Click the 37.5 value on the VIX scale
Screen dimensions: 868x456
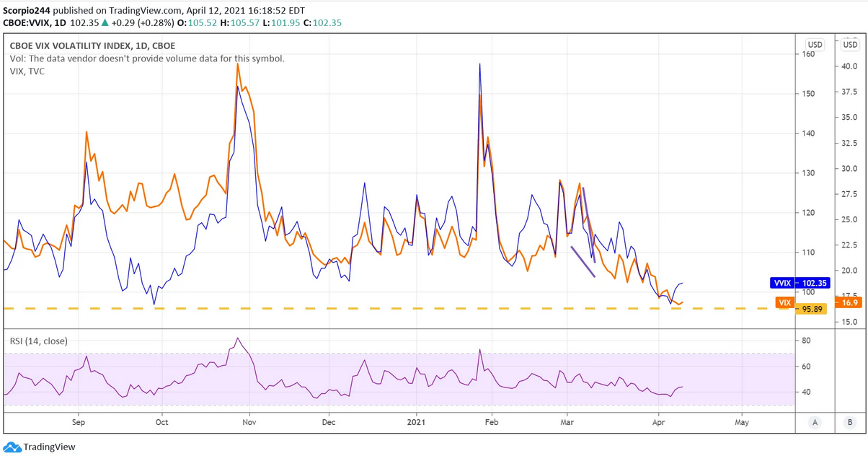click(x=849, y=92)
